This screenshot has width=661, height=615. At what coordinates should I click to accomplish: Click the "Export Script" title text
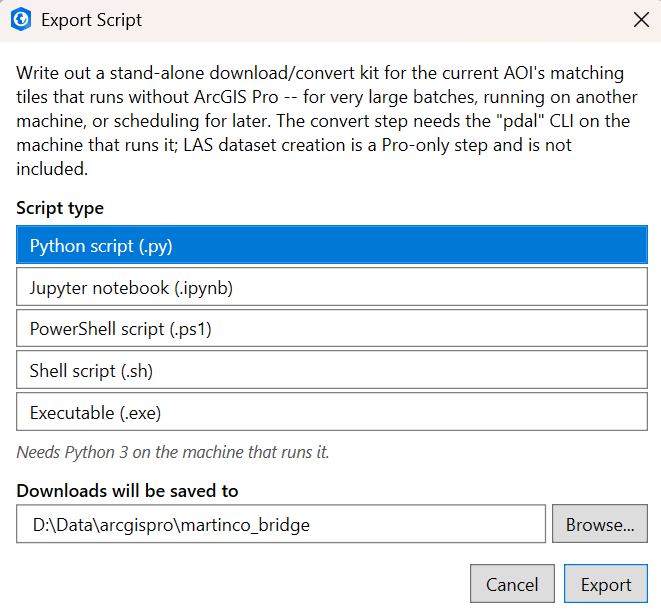(91, 20)
